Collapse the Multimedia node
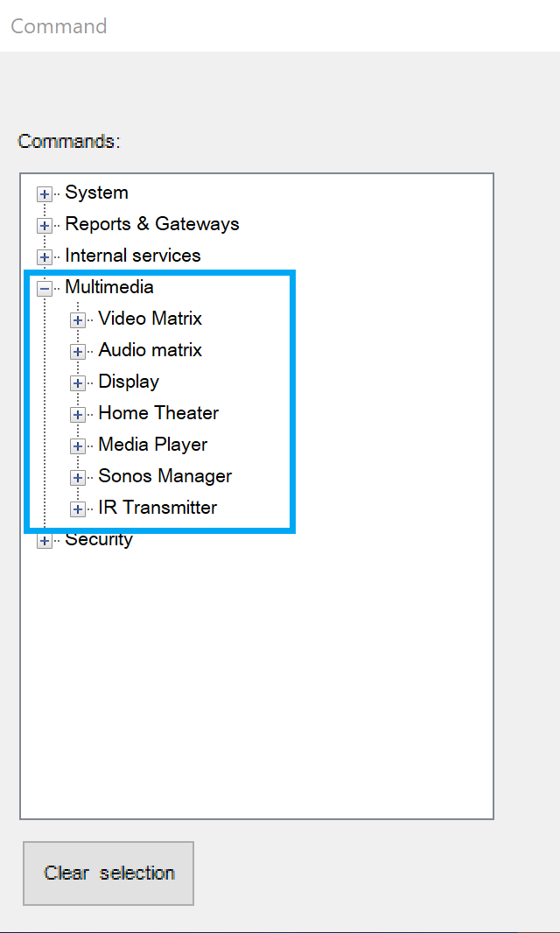Image resolution: width=560 pixels, height=933 pixels. pyautogui.click(x=44, y=289)
